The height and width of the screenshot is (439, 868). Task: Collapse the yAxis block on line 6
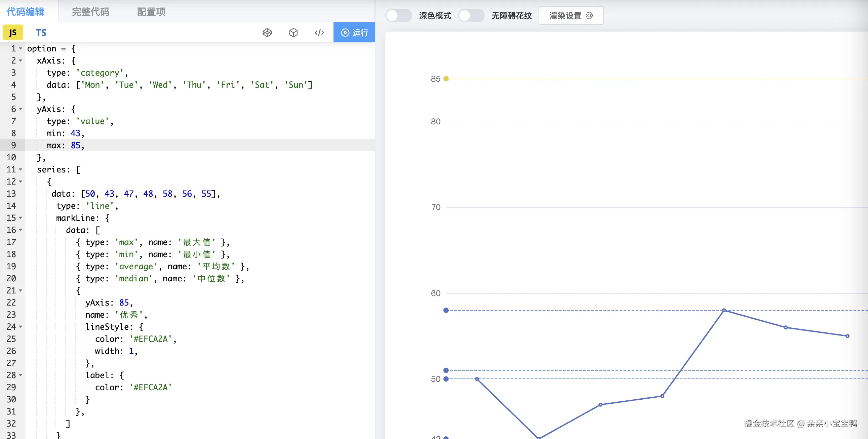[x=20, y=109]
